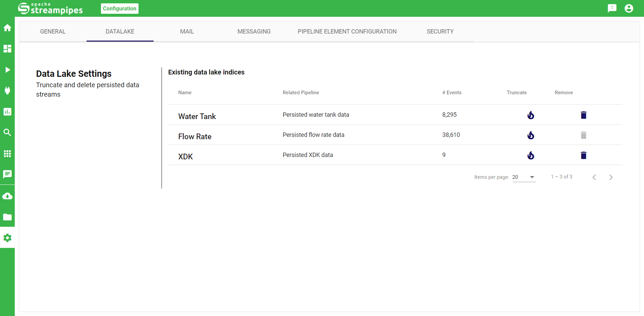Open Connect via the plug icon

click(7, 91)
